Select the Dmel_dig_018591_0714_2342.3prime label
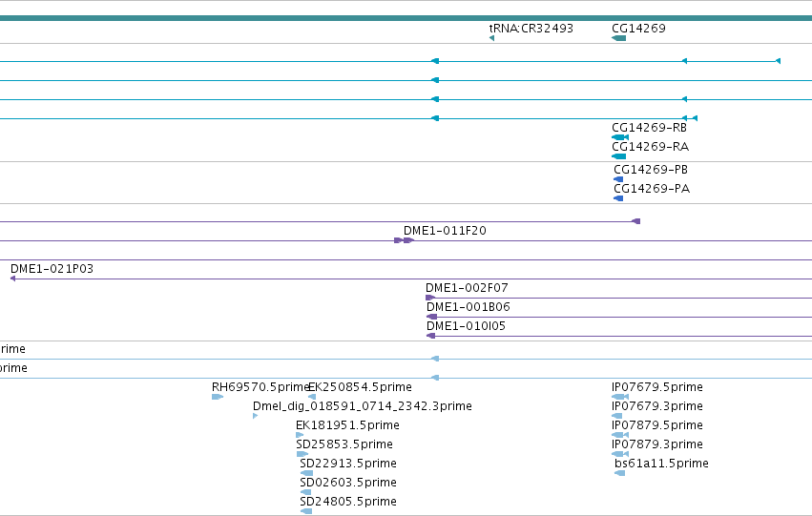 pyautogui.click(x=363, y=407)
